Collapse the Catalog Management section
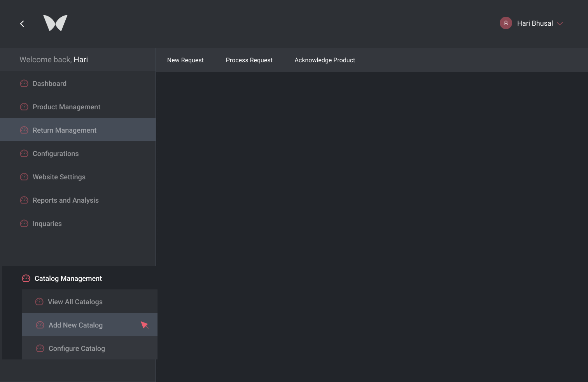The height and width of the screenshot is (382, 588). [x=68, y=279]
